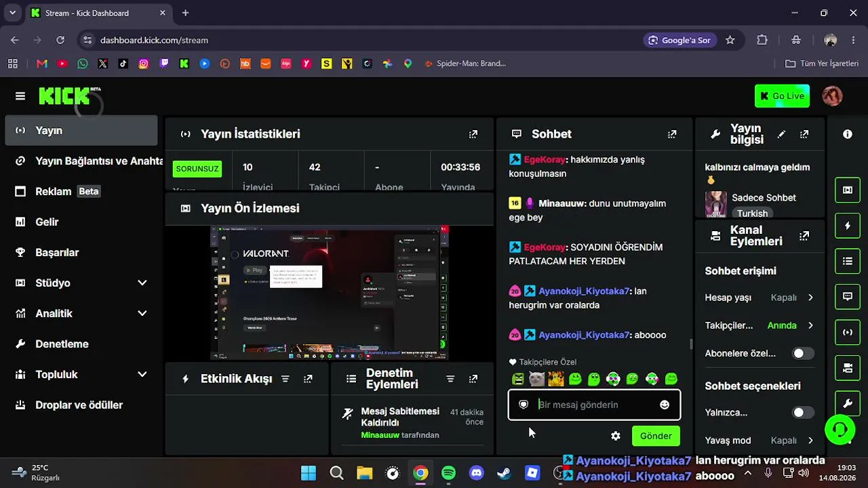868x488 pixels.
Task: Toggle stream info wrench widget in right strip
Action: pos(848,404)
